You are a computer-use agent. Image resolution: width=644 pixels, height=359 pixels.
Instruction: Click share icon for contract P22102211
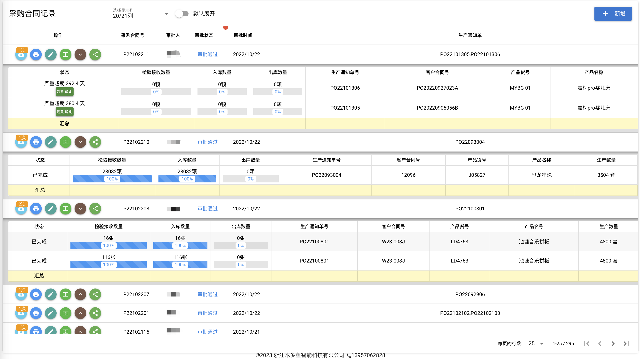click(x=95, y=54)
